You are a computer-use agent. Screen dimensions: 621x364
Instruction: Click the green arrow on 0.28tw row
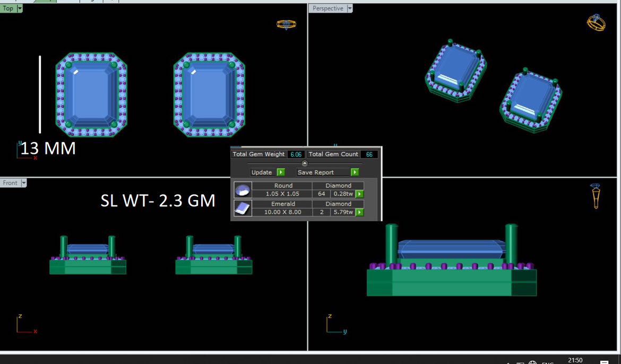coord(359,194)
